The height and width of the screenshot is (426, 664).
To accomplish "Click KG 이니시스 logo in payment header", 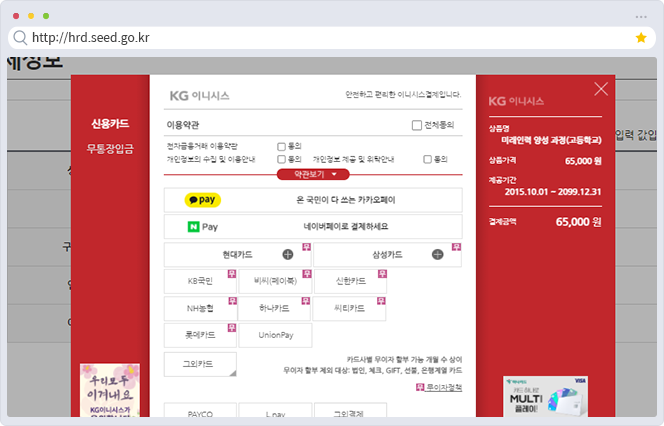I will pos(199,96).
